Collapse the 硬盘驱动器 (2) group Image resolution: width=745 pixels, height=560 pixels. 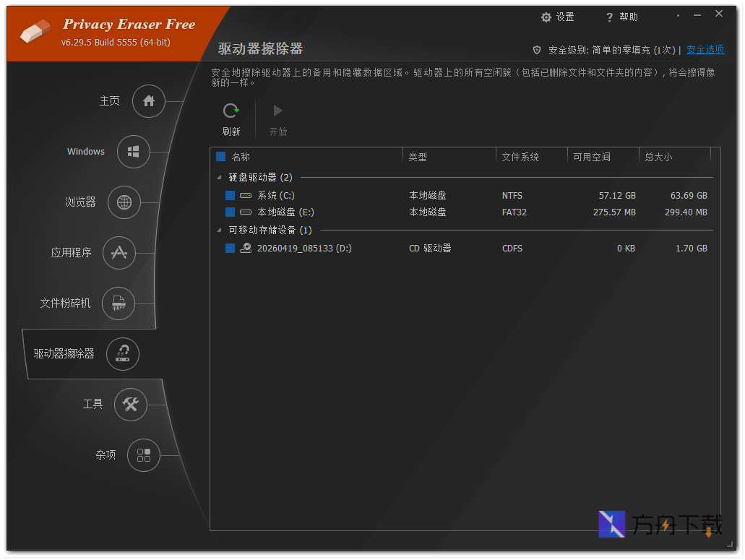point(219,177)
